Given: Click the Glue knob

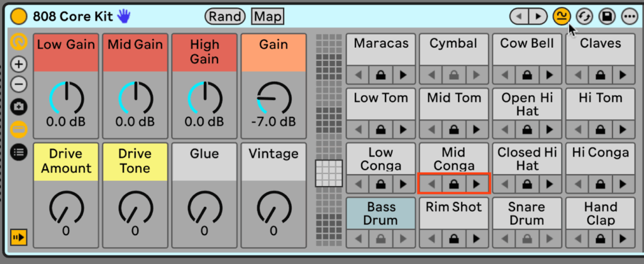Looking at the screenshot, I should tap(204, 208).
